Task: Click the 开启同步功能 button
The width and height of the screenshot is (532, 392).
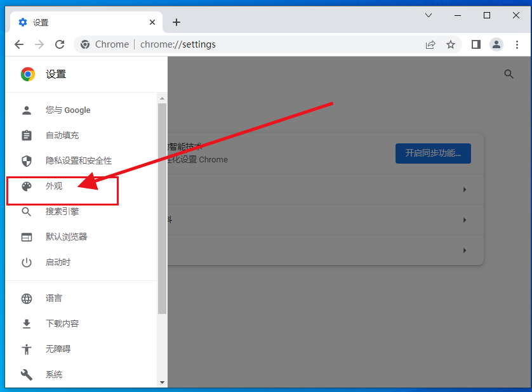Action: 433,154
